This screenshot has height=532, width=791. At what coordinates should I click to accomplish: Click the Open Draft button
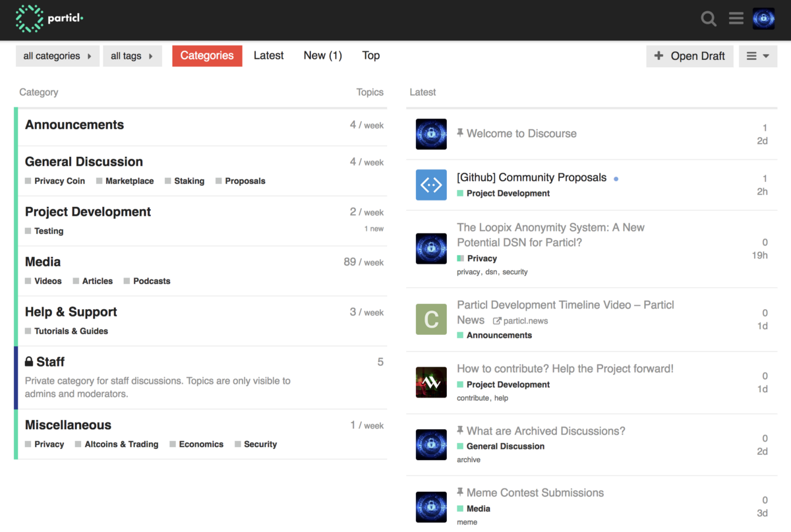coord(690,56)
